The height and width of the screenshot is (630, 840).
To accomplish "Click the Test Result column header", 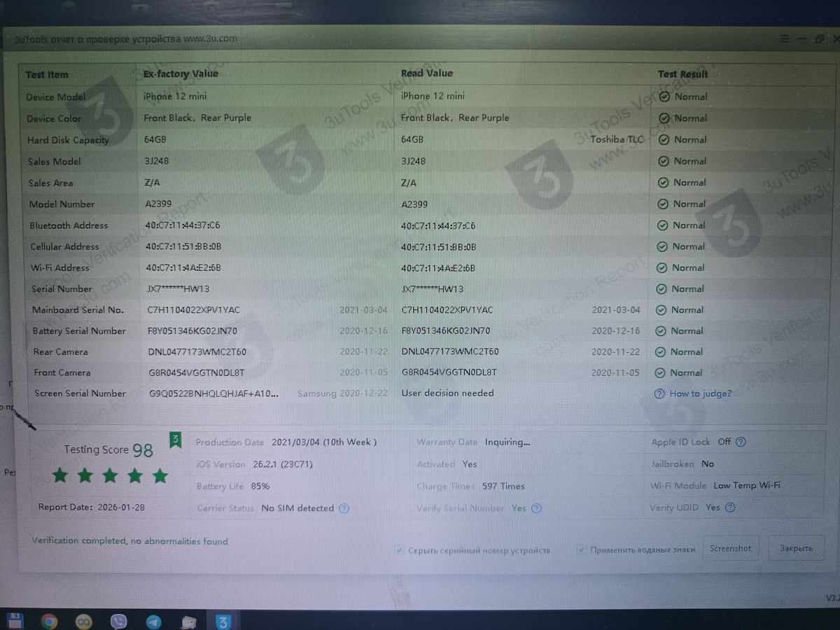I will 682,74.
